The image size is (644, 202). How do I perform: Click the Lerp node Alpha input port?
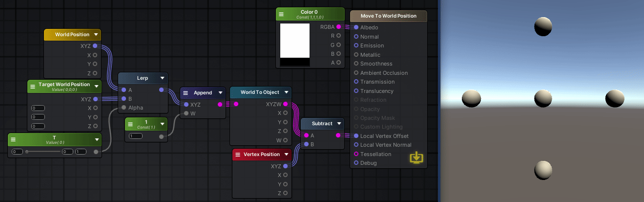pyautogui.click(x=124, y=108)
